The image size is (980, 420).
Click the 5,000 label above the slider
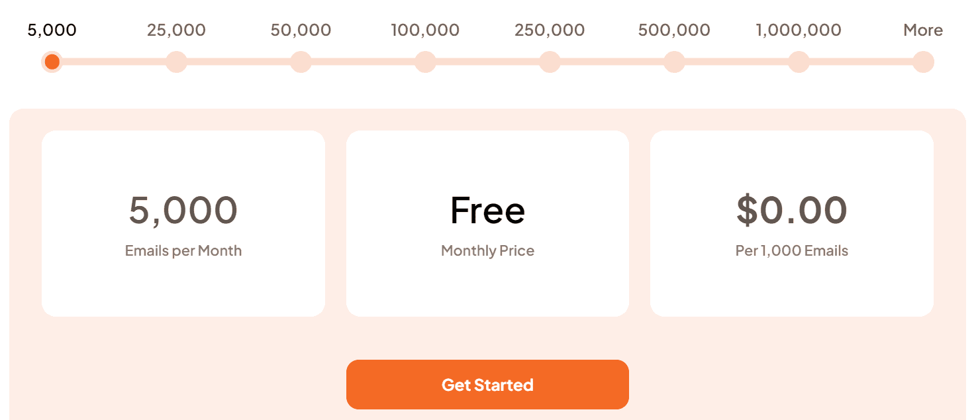click(x=52, y=30)
